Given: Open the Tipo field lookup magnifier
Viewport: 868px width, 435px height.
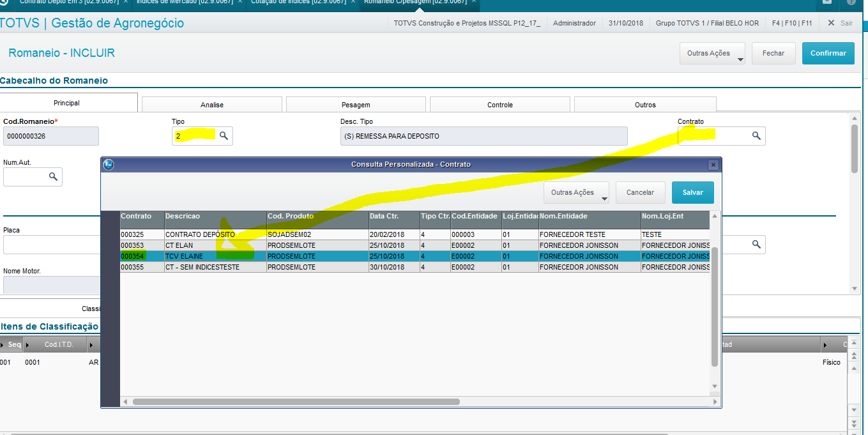Looking at the screenshot, I should click(x=224, y=136).
